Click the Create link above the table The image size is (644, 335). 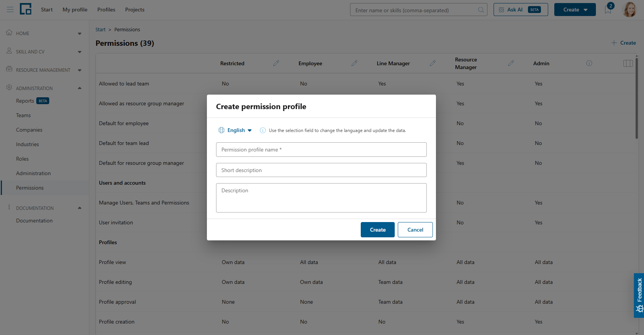(x=624, y=43)
